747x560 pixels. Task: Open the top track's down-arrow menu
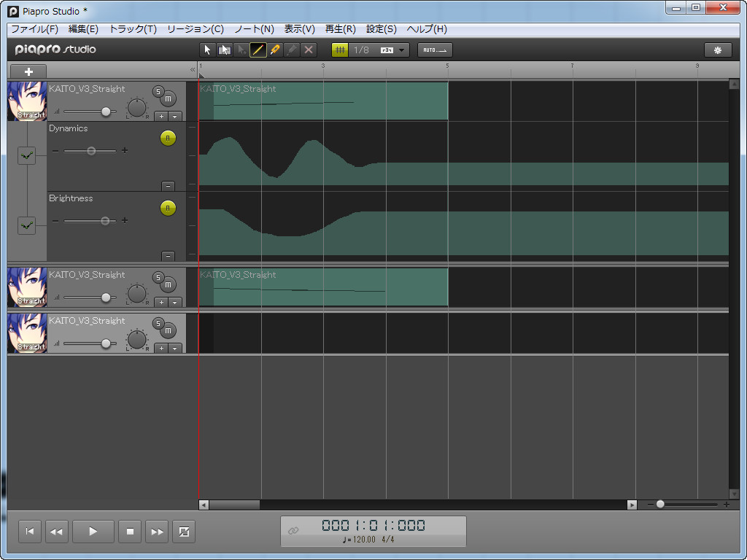[175, 116]
